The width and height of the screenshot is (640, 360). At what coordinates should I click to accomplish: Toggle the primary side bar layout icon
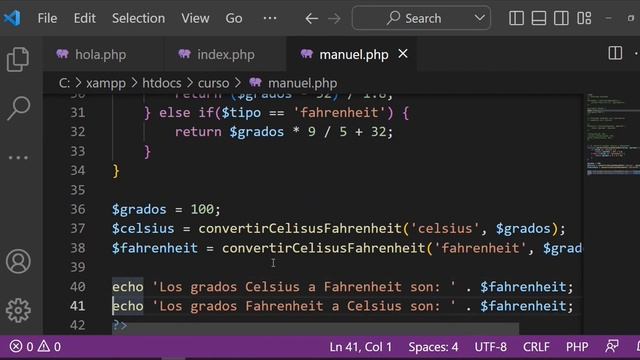[x=516, y=18]
